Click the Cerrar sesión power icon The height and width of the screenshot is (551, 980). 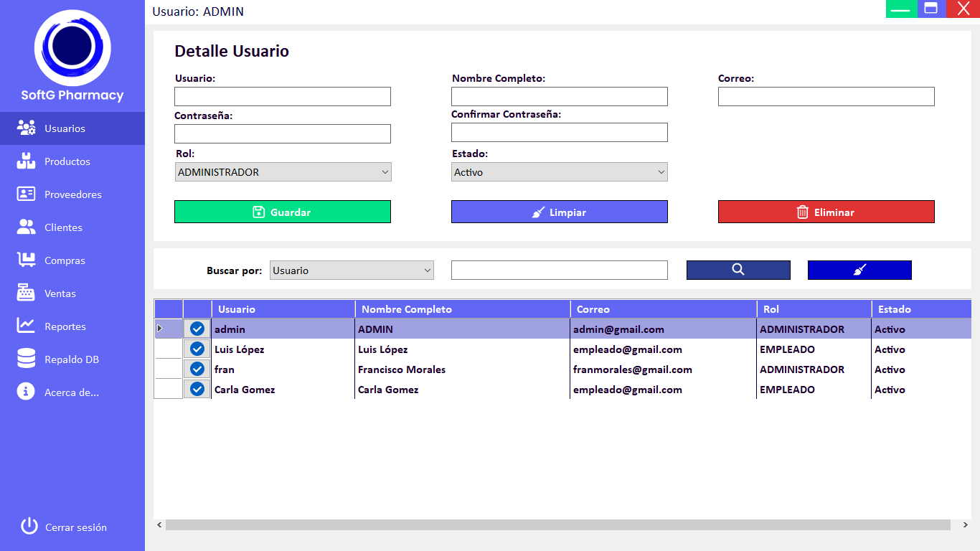click(x=29, y=527)
